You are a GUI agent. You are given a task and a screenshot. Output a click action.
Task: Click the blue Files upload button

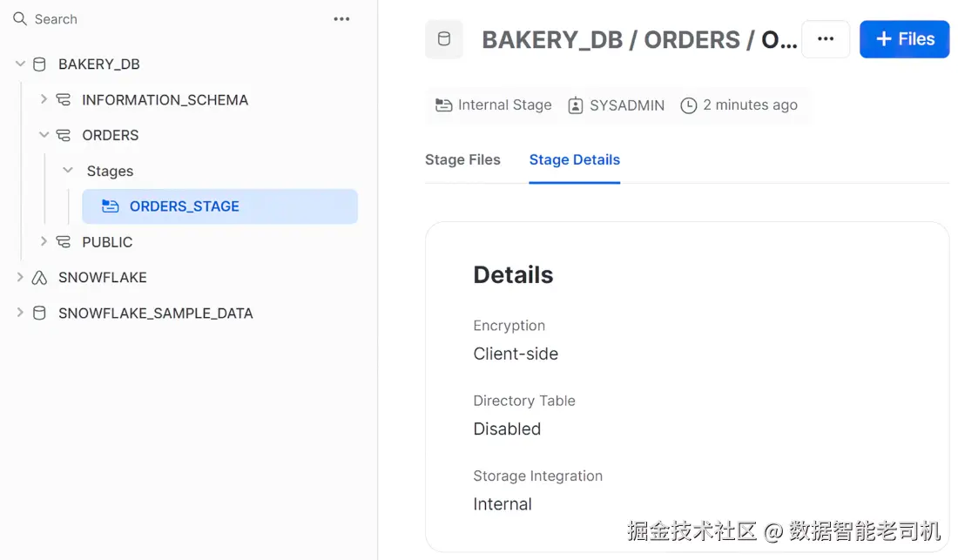coord(904,39)
